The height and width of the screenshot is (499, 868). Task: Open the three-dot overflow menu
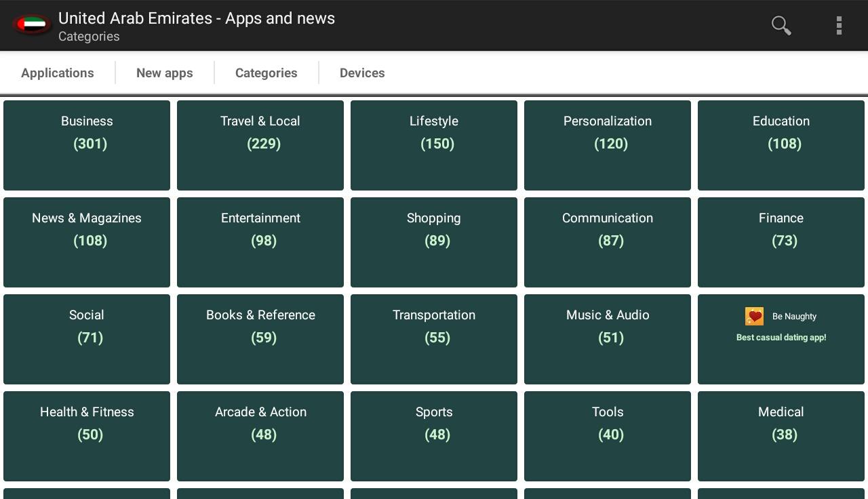839,26
